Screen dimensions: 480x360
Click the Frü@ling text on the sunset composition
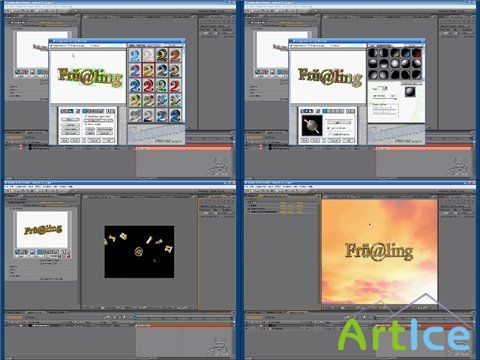[x=379, y=251]
